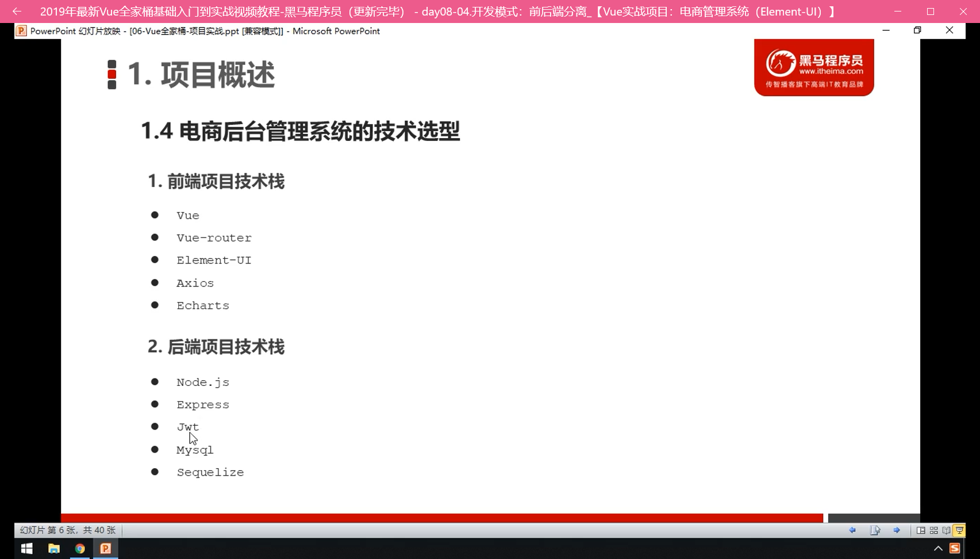The height and width of the screenshot is (559, 980).
Task: Close the PowerPoint slideshow window
Action: pyautogui.click(x=950, y=30)
